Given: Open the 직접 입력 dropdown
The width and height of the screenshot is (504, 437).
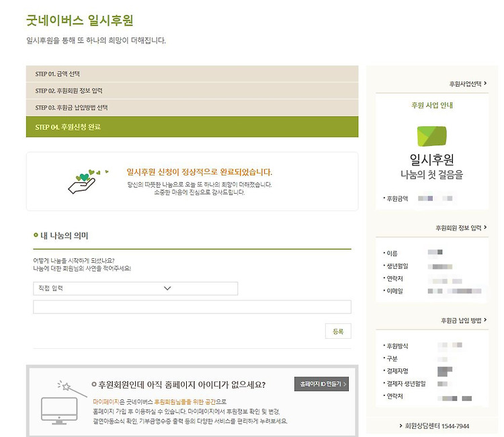Looking at the screenshot, I should 135,288.
